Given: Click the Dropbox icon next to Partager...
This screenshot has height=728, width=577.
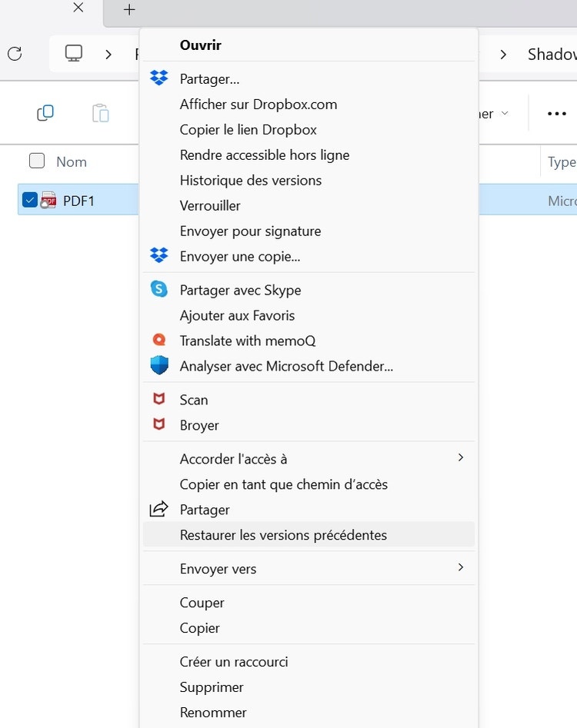Looking at the screenshot, I should [159, 78].
